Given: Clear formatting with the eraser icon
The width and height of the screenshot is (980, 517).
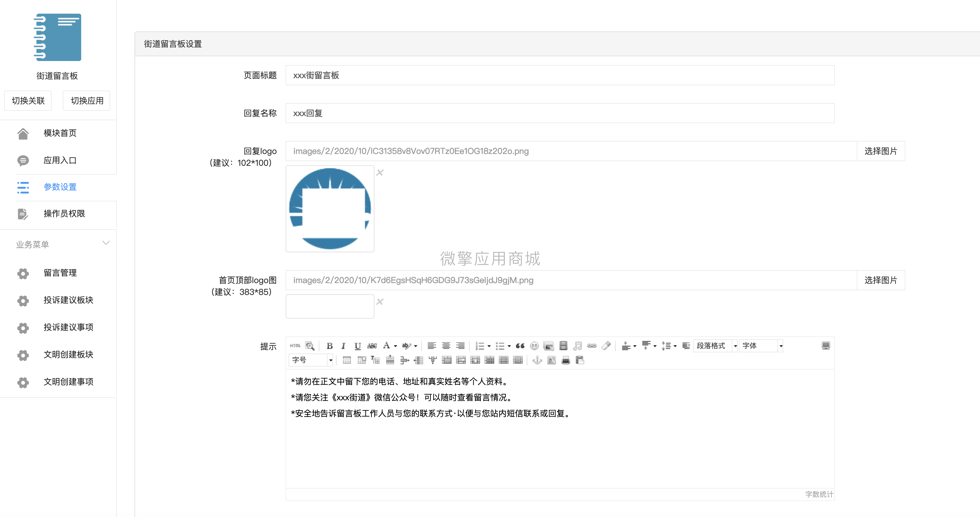Looking at the screenshot, I should pyautogui.click(x=606, y=346).
